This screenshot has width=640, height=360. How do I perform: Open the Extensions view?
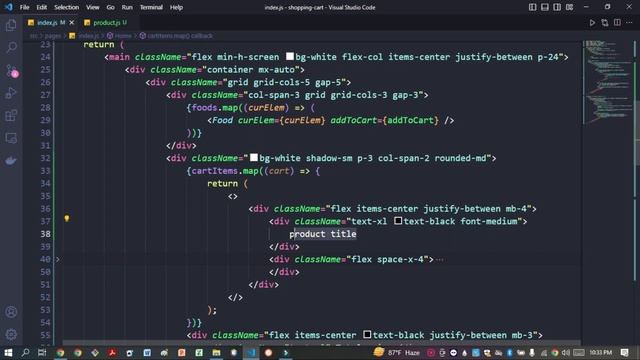tap(11, 116)
